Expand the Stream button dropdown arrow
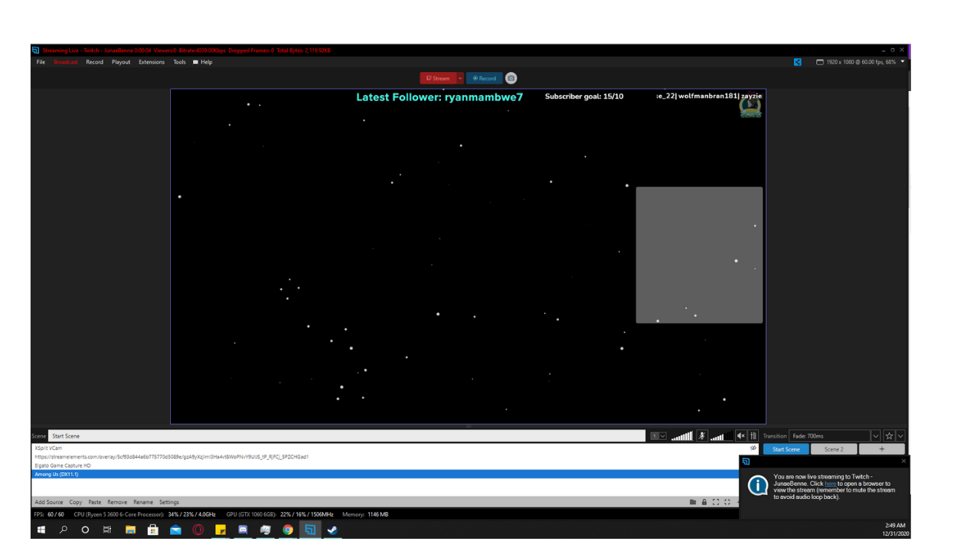The width and height of the screenshot is (980, 551). click(460, 78)
